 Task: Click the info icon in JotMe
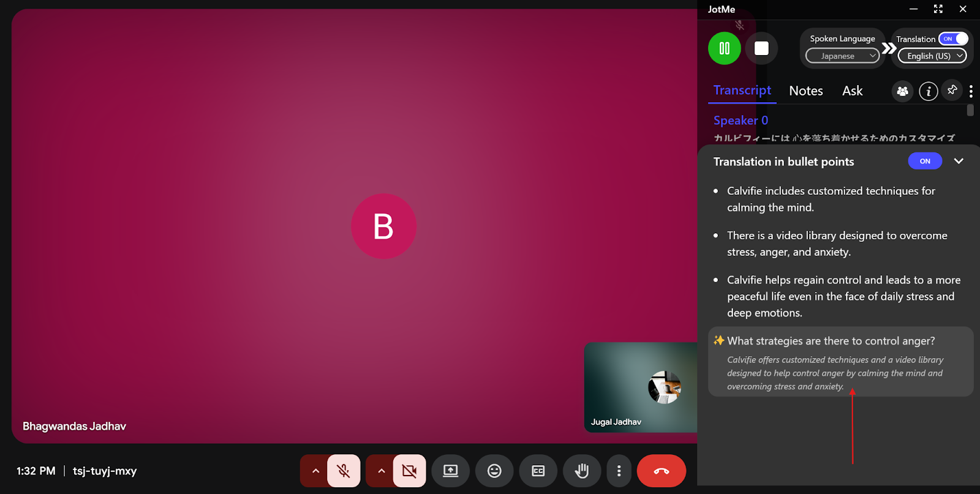tap(929, 91)
